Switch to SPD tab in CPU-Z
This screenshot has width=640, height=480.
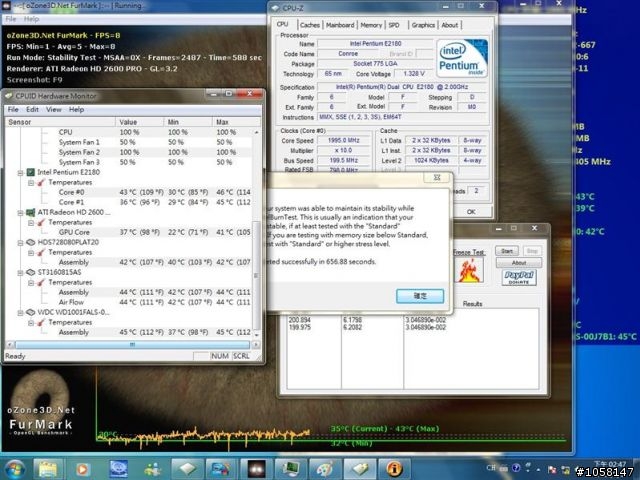coord(394,25)
